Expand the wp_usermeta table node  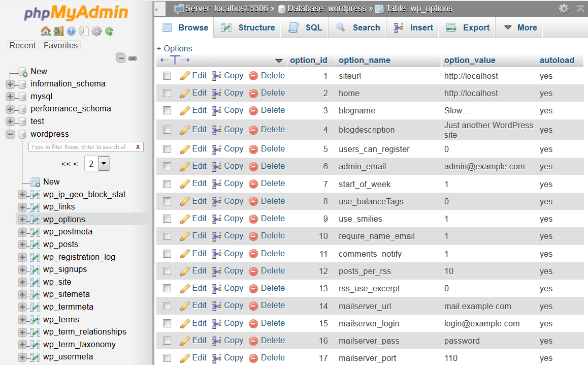click(x=22, y=357)
